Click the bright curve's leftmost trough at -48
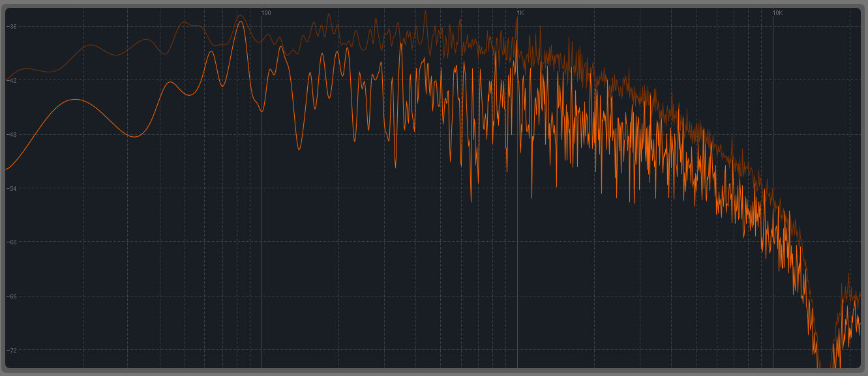Viewport: 868px width, 376px height. click(x=135, y=137)
